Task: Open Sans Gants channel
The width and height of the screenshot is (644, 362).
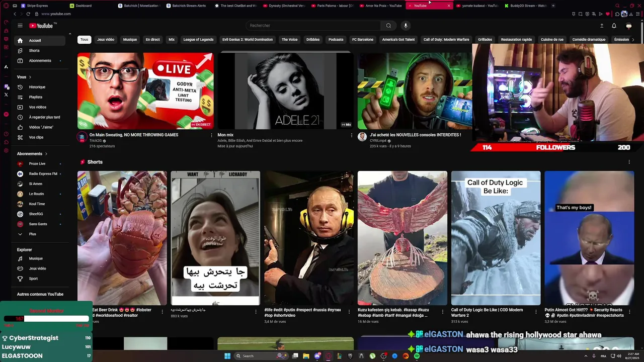Action: pos(39,224)
